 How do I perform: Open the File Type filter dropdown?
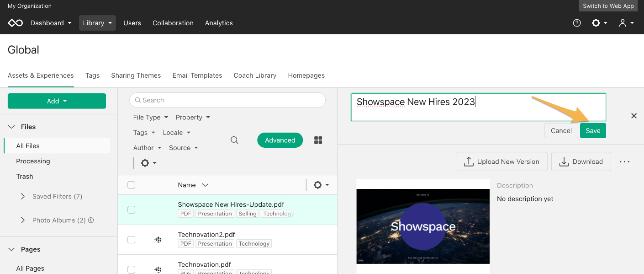pos(150,117)
